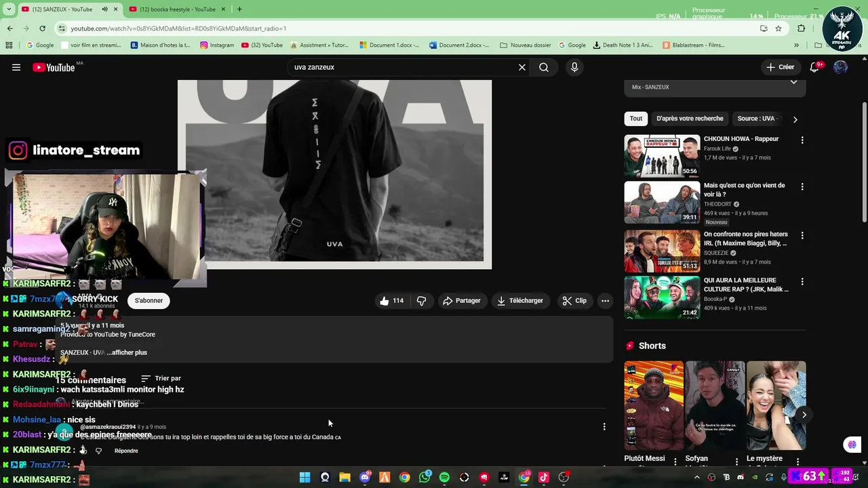Open the THEODORT video title link
This screenshot has height=488, width=868.
pyautogui.click(x=744, y=190)
